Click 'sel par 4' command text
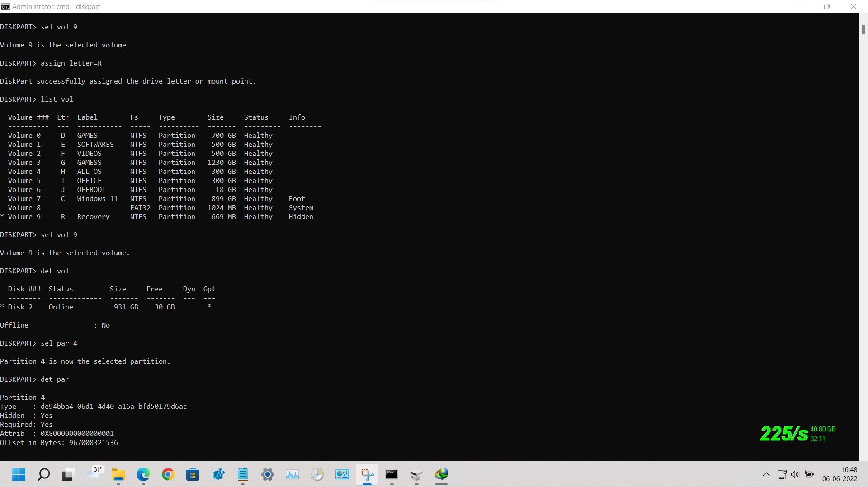Viewport: 868px width, 487px height. pos(59,343)
